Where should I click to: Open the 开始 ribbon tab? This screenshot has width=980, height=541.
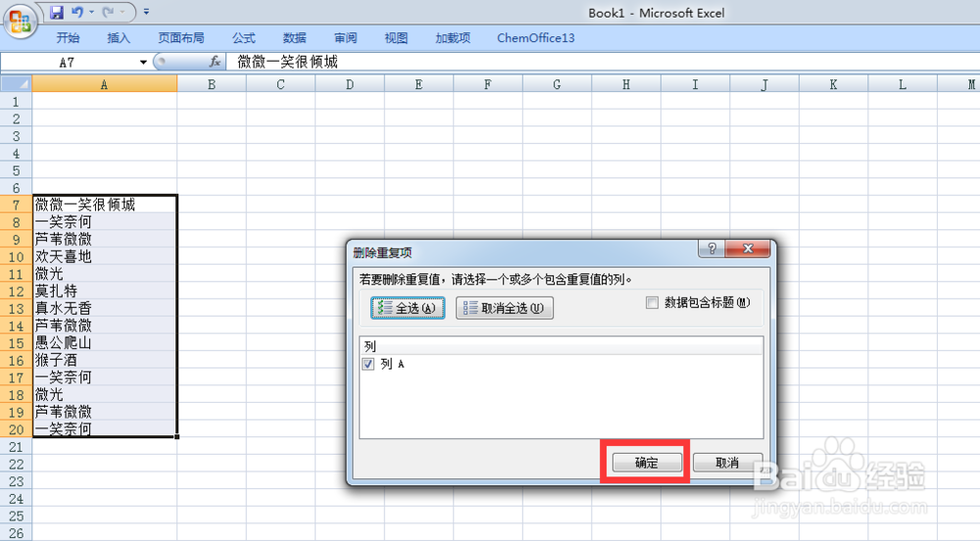coord(68,38)
